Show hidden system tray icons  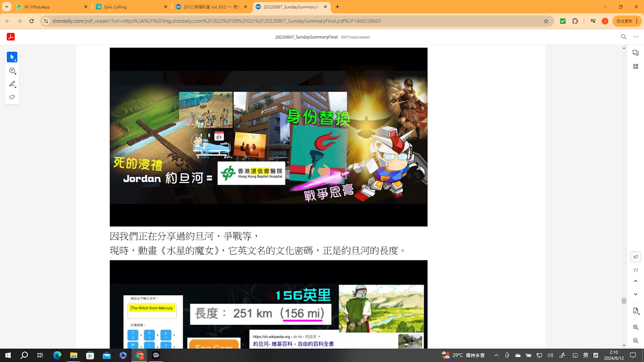tap(496, 355)
